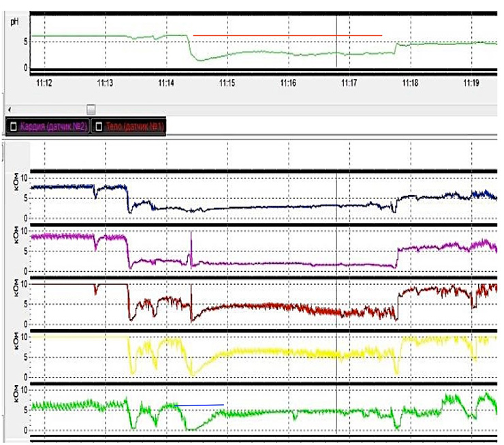Click the 11:15 time label
Viewport: 504px width, 445px height.
tap(227, 83)
